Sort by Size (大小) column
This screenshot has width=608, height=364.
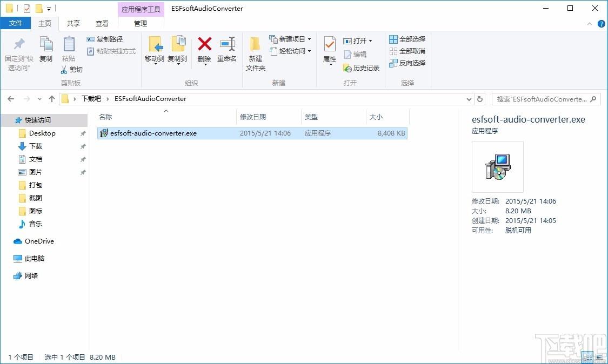point(376,117)
